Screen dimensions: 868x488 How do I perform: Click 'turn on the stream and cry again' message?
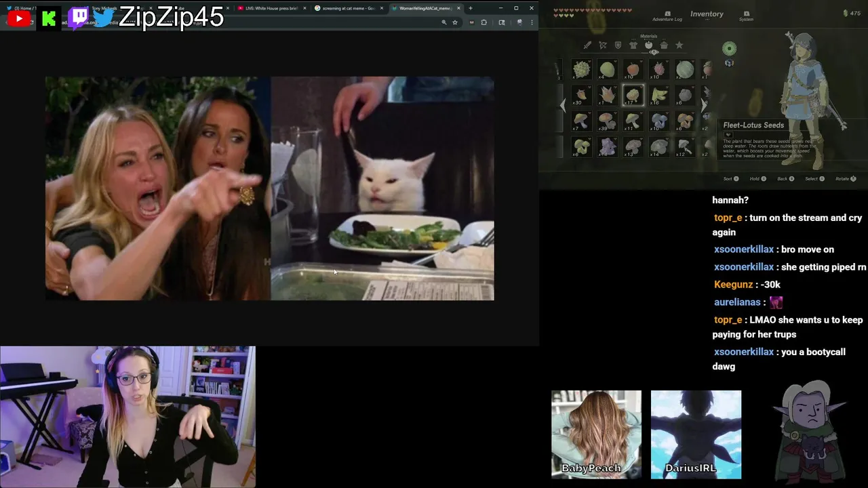pos(787,225)
